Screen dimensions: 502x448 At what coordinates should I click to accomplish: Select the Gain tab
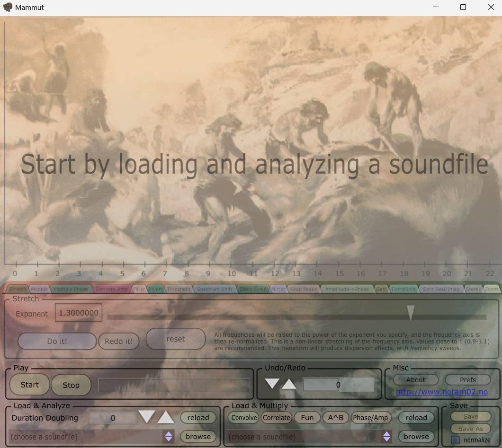pos(381,289)
